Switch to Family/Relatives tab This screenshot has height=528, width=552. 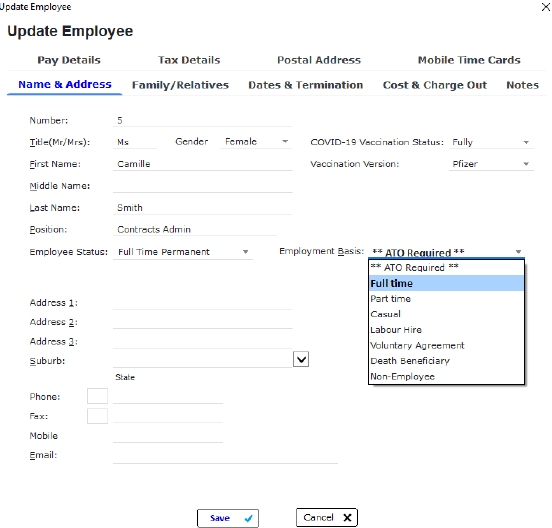point(180,85)
